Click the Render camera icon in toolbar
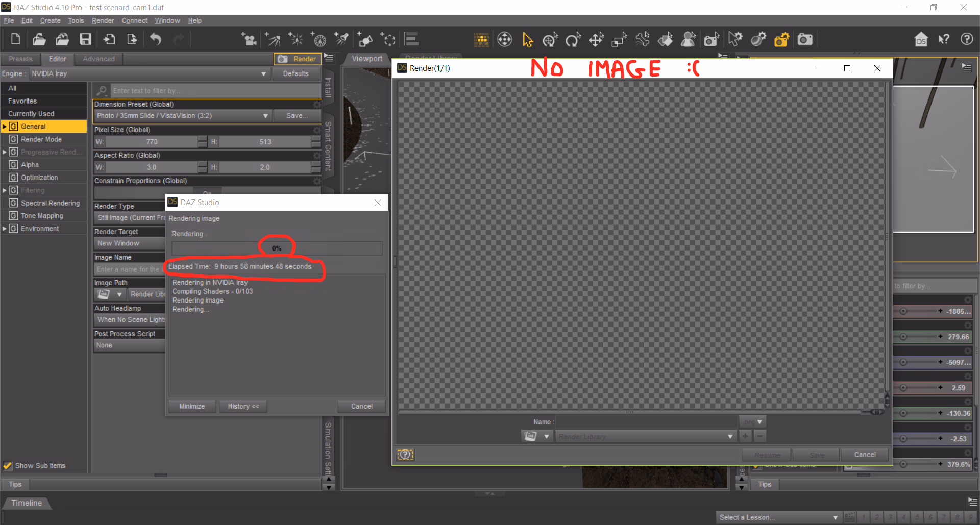 805,39
